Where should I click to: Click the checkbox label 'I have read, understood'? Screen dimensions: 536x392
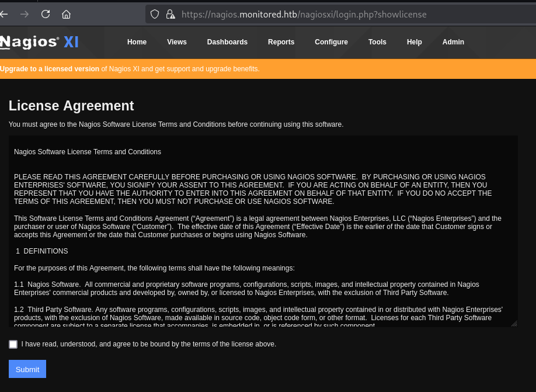pos(149,344)
